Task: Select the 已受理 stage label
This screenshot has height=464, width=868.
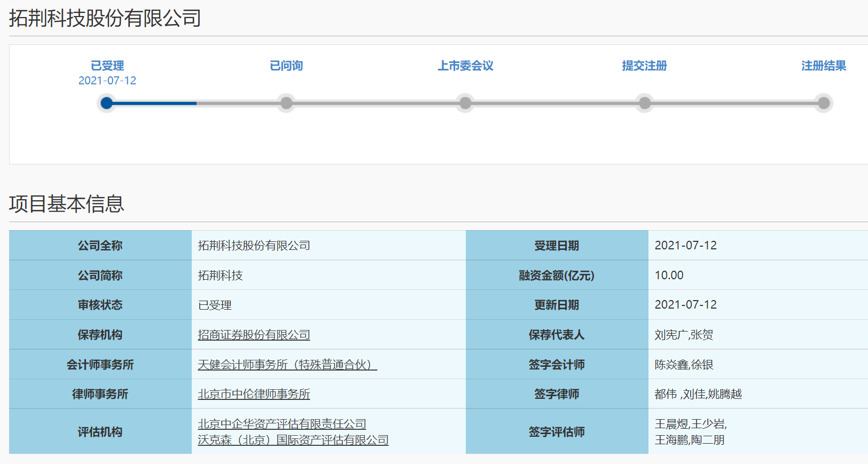Action: coord(107,66)
